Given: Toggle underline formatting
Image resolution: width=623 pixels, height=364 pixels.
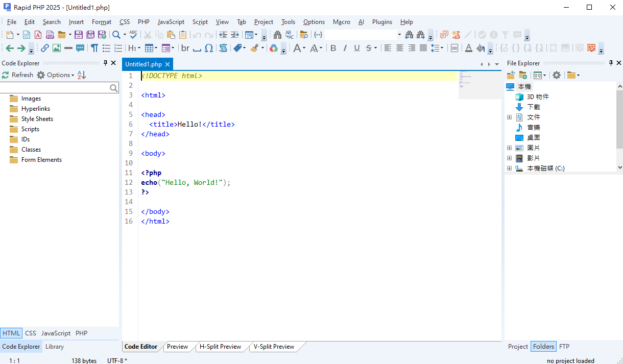Looking at the screenshot, I should pos(357,48).
